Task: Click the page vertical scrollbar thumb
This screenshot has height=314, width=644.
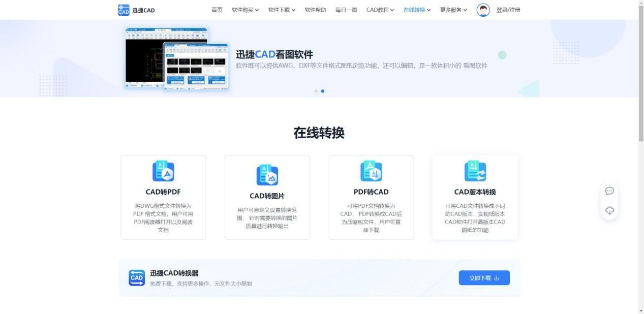Action: click(x=641, y=74)
